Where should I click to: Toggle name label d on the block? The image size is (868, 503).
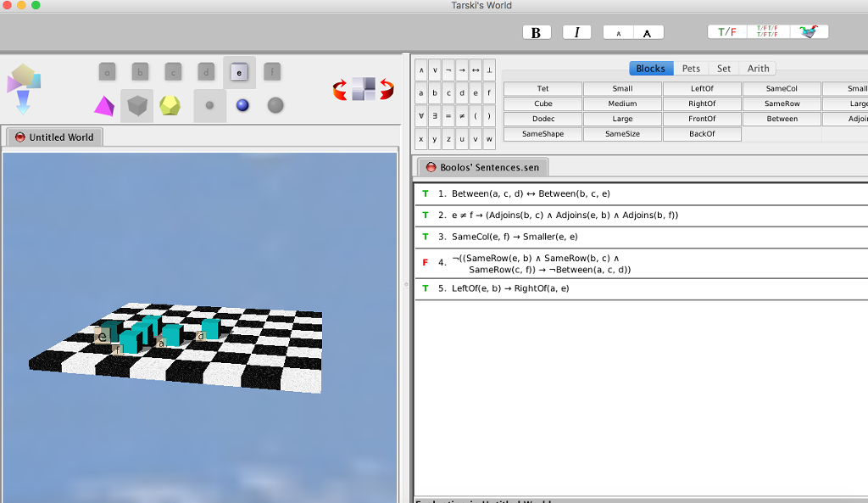206,72
